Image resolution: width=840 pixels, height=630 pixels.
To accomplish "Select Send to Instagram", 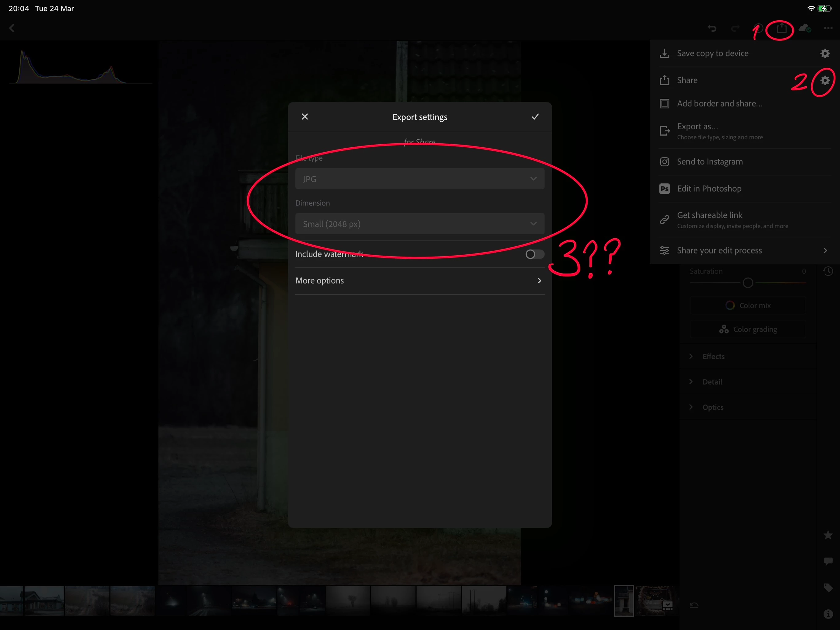I will tap(709, 162).
